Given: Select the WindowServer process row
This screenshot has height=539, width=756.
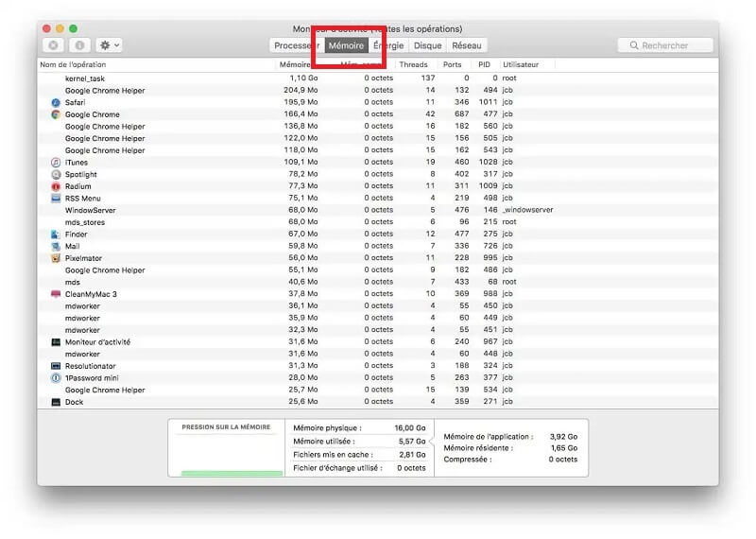Looking at the screenshot, I should coord(377,210).
